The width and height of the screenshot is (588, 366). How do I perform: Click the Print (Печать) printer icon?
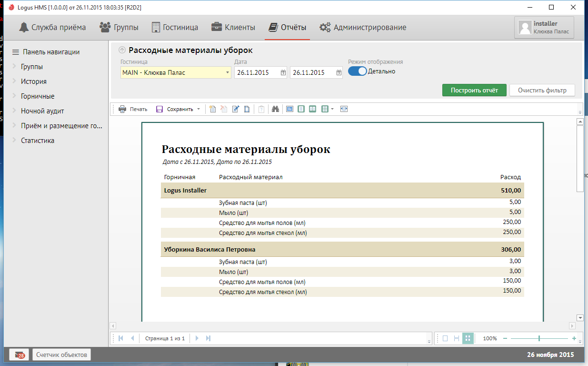coord(122,109)
